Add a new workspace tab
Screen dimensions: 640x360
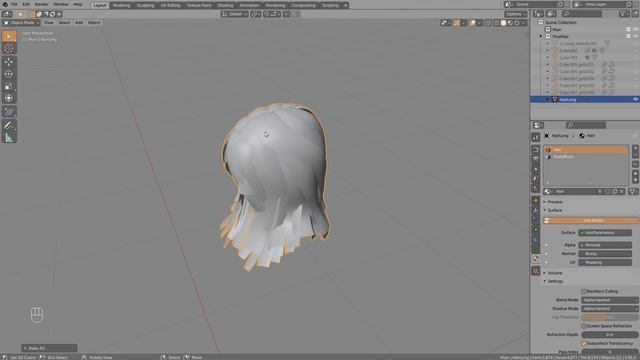[x=345, y=5]
